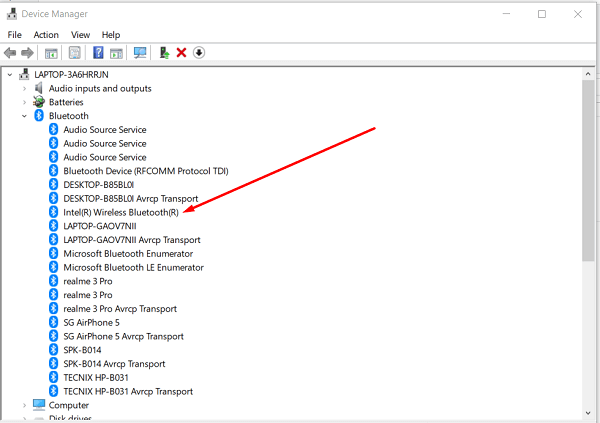
Task: Open the File menu
Action: (15, 35)
